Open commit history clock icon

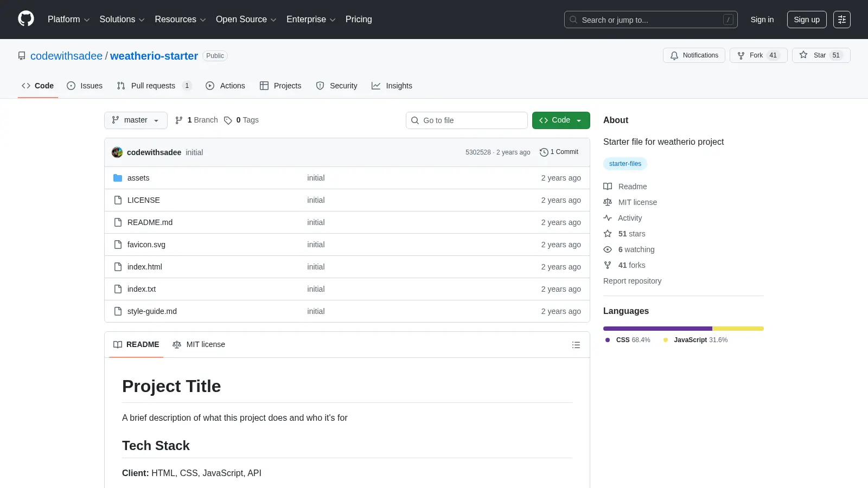544,152
